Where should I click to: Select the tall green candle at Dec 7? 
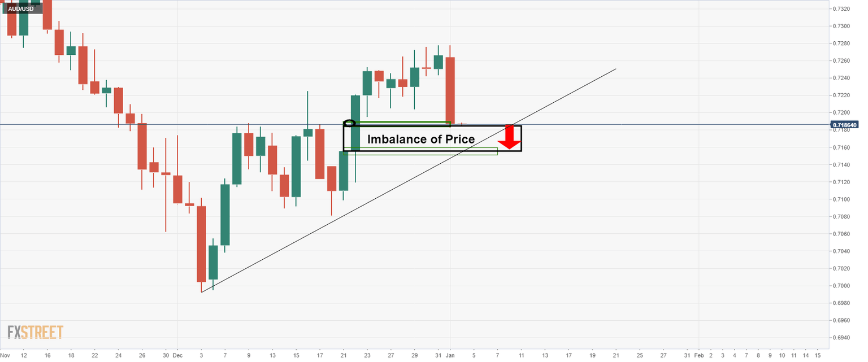225,215
